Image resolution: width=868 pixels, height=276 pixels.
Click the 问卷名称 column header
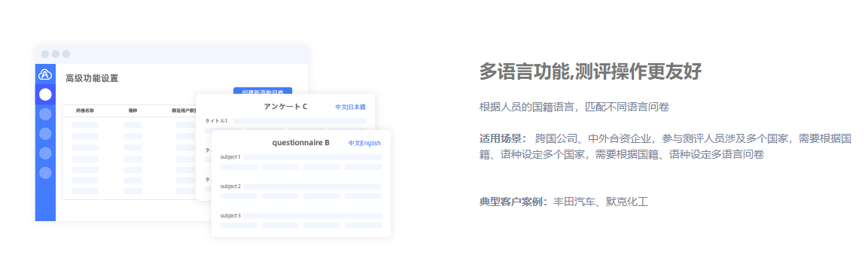point(85,111)
